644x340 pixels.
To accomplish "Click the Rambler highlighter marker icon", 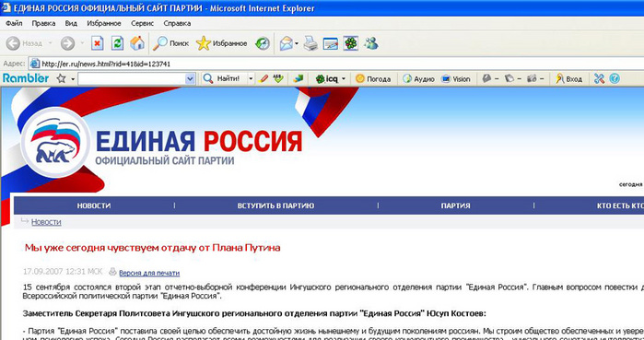I will tap(263, 78).
